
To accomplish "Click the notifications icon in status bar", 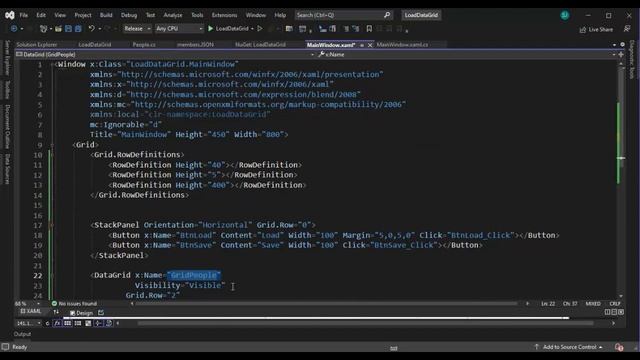I will pyautogui.click(x=619, y=347).
